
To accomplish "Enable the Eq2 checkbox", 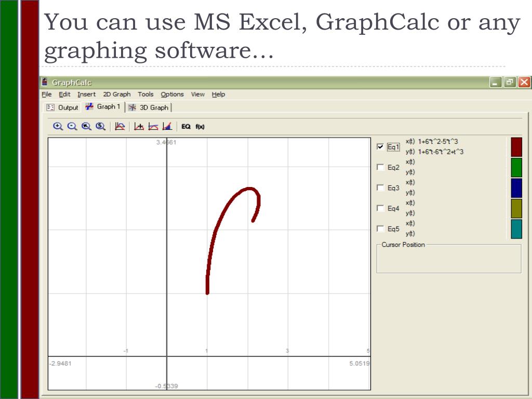I will (380, 167).
